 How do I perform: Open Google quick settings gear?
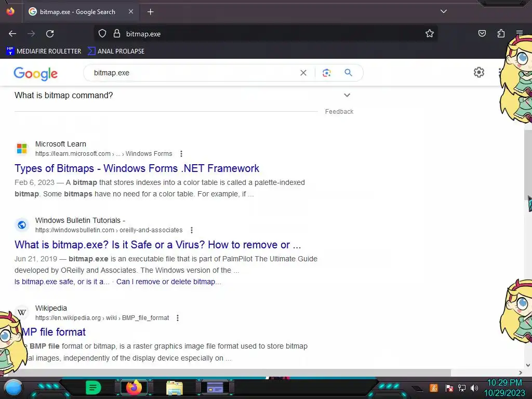478,72
